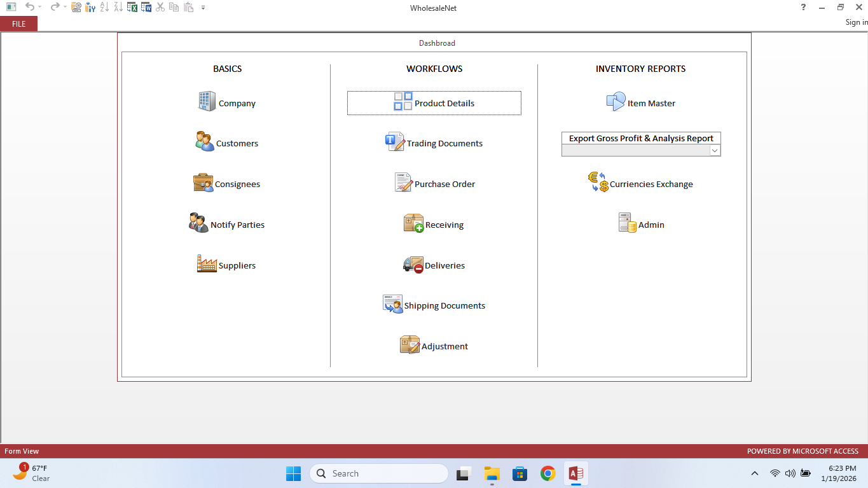This screenshot has width=868, height=488.
Task: Open the Admin server icon
Action: pos(627,223)
